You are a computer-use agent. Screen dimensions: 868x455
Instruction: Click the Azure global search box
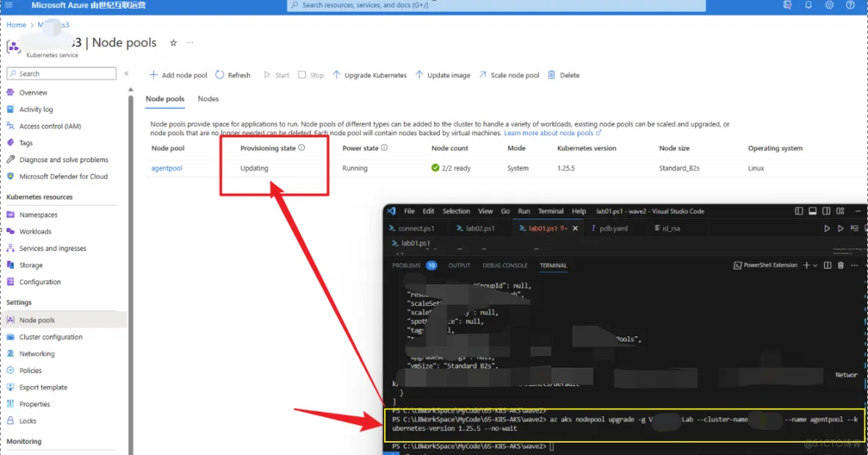[496, 5]
